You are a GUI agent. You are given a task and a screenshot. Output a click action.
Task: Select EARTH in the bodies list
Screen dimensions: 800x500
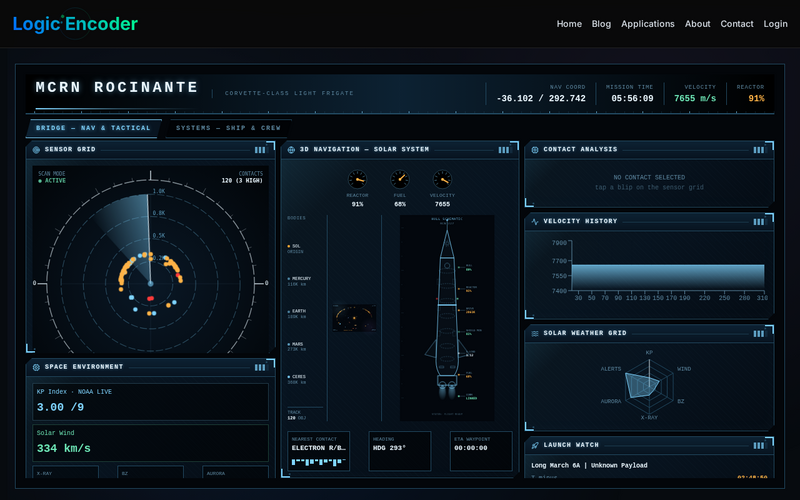coord(297,313)
